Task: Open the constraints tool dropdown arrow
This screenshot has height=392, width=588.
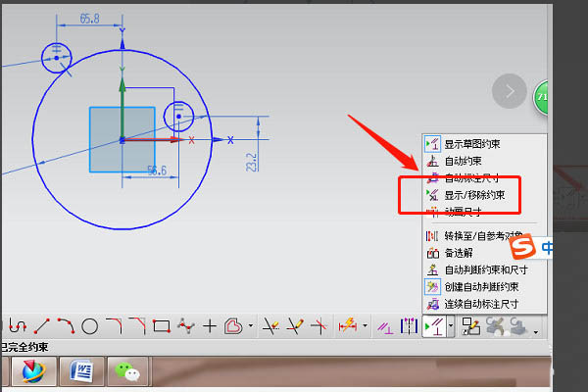Action: click(449, 326)
